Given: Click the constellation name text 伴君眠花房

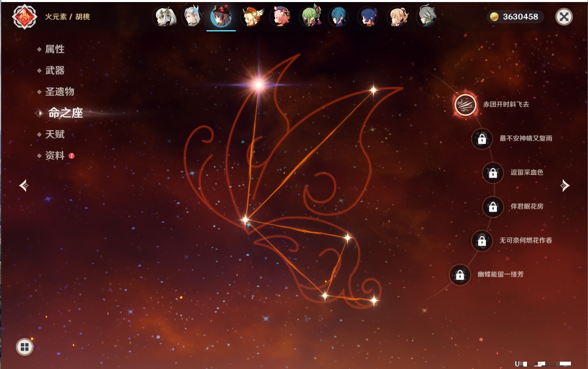Looking at the screenshot, I should 527,206.
